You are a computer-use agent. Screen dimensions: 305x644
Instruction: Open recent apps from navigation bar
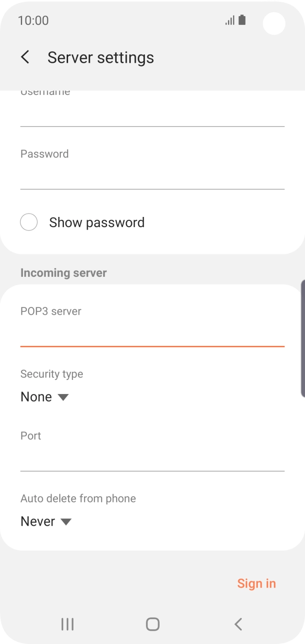point(67,624)
